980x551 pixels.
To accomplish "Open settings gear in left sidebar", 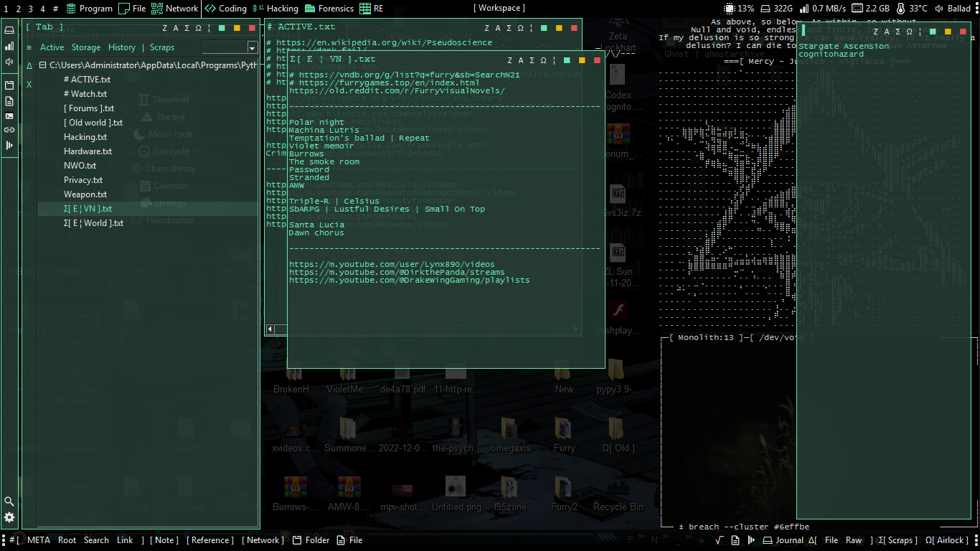I will (9, 517).
